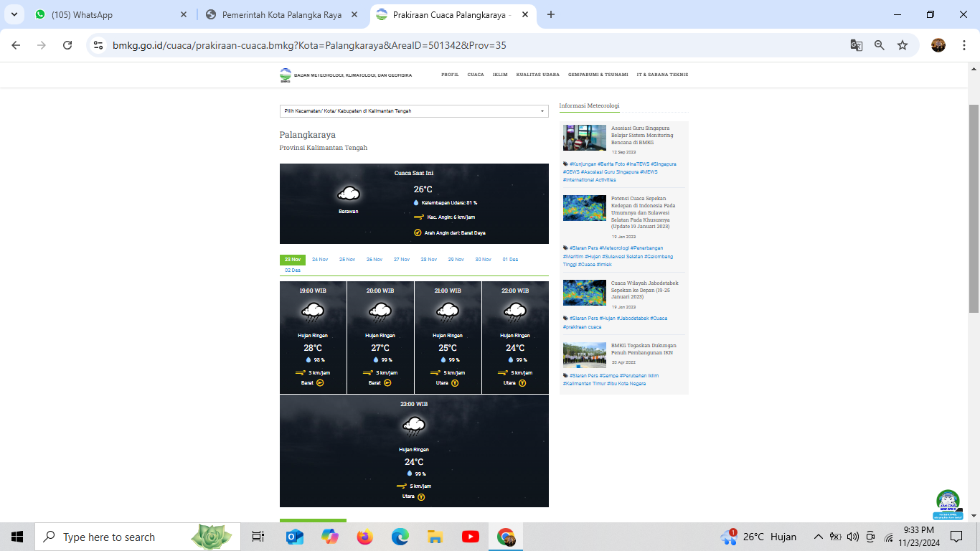Click the IKN article thumbnail image
The height and width of the screenshot is (551, 980).
point(585,355)
